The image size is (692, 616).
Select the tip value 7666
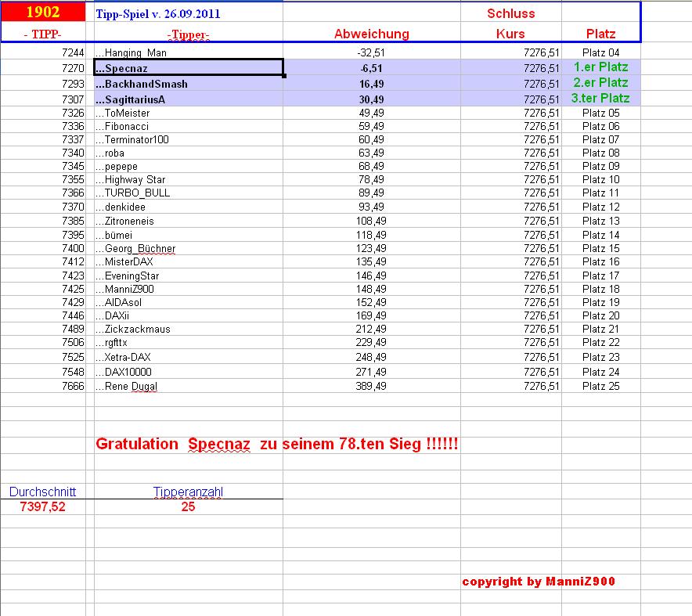(x=73, y=386)
